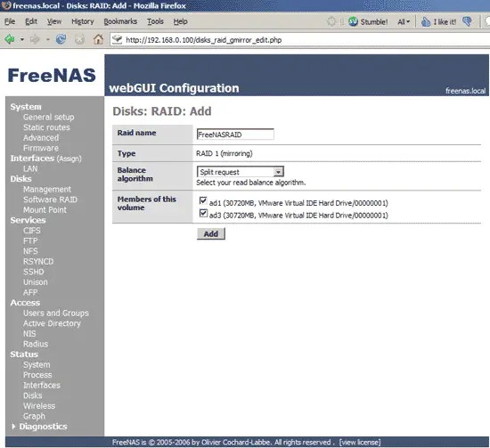Click the StumbleUpon Stumble! icon
Screen dimensions: 490x448
pyautogui.click(x=354, y=21)
